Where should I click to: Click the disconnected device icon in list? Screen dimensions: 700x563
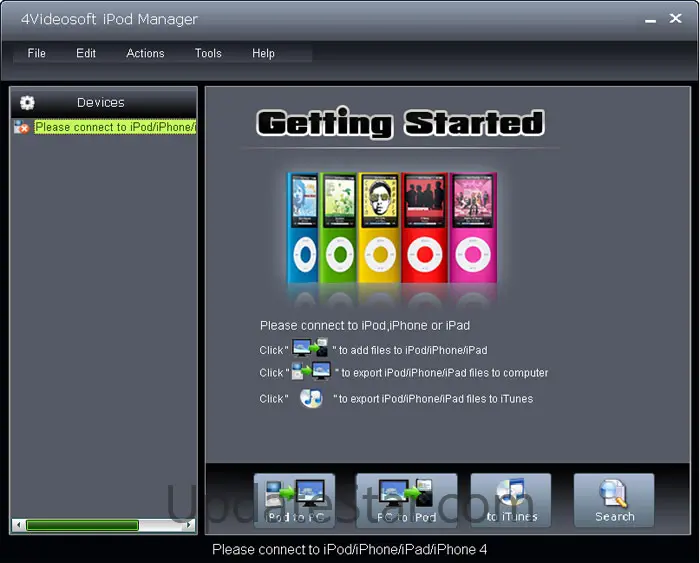pyautogui.click(x=21, y=127)
